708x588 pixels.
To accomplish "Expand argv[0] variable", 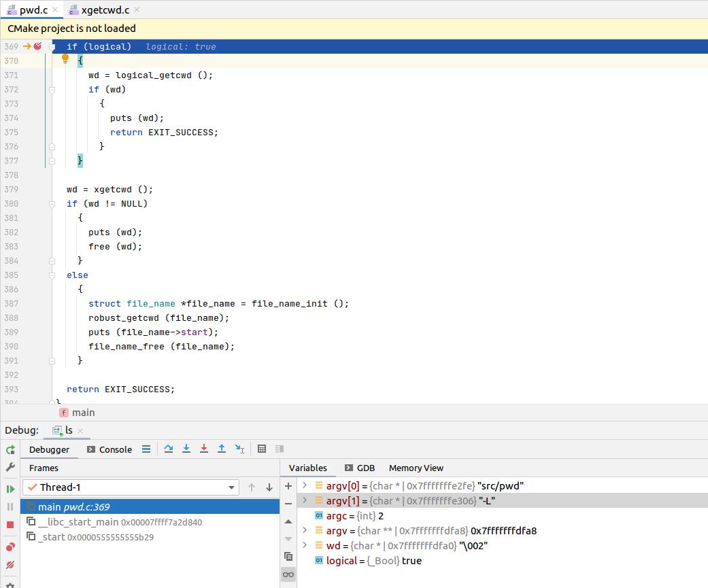I will click(x=305, y=485).
